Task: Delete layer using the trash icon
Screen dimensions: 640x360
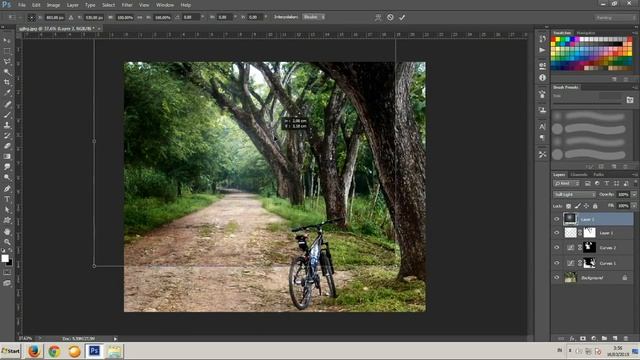Action: tap(626, 338)
